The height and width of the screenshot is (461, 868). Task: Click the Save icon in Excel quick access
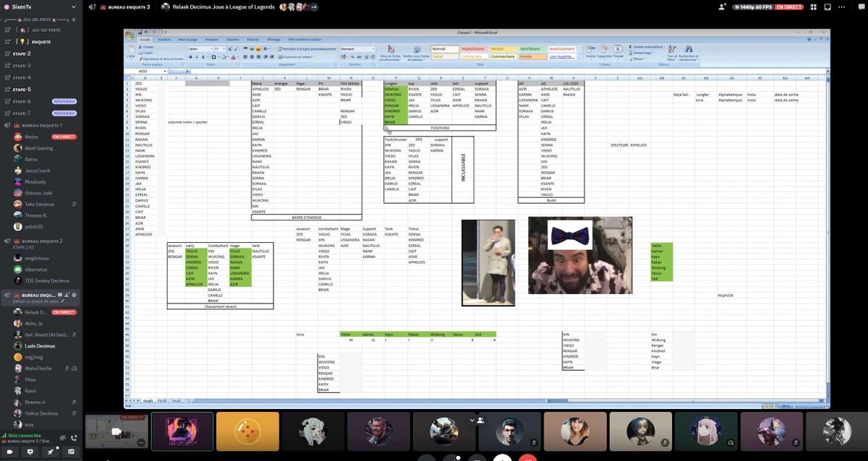point(140,33)
